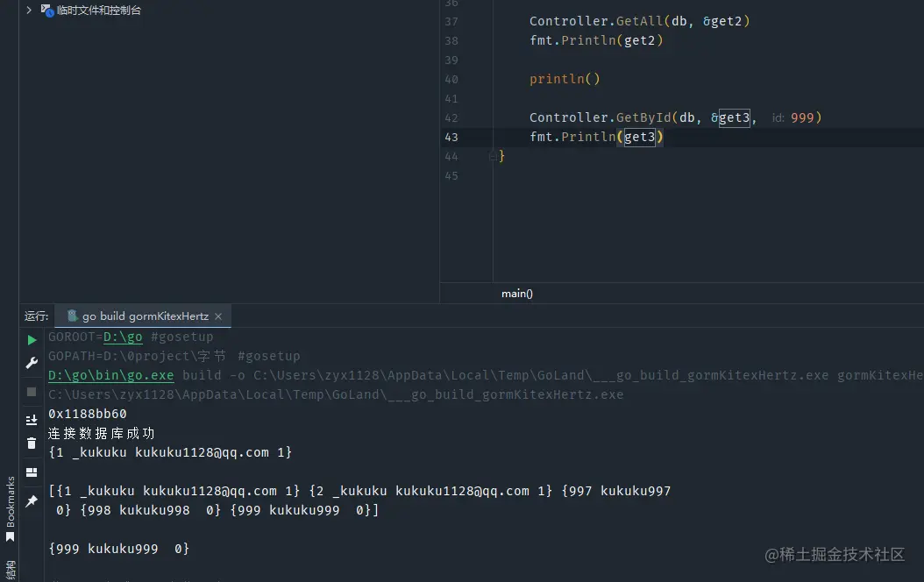Click GetAll in the Controller.GetAll call
This screenshot has height=582, width=924.
point(639,21)
